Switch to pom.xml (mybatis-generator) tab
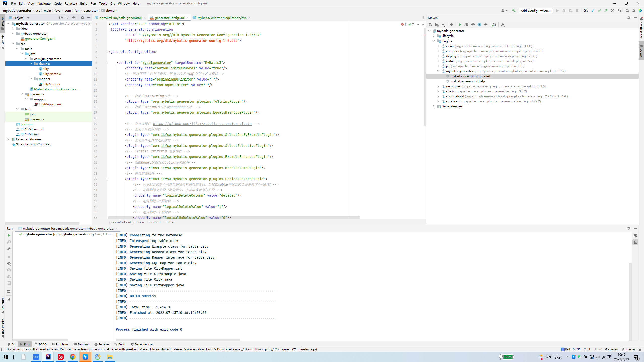The height and width of the screenshot is (362, 644). point(121,18)
